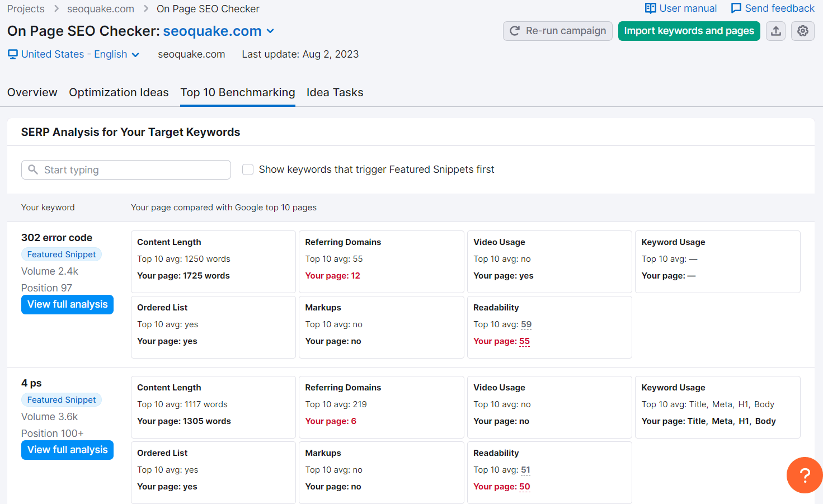Click the Re-run campaign refresh icon
This screenshot has height=504, width=823.
click(x=515, y=31)
